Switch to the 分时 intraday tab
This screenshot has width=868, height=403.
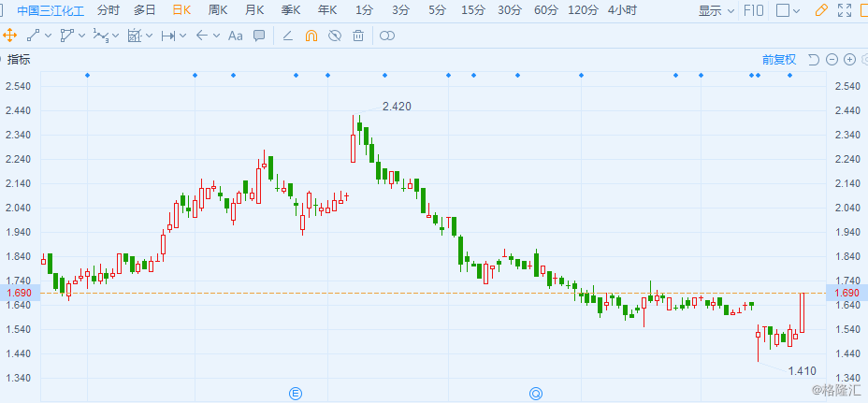pos(108,10)
